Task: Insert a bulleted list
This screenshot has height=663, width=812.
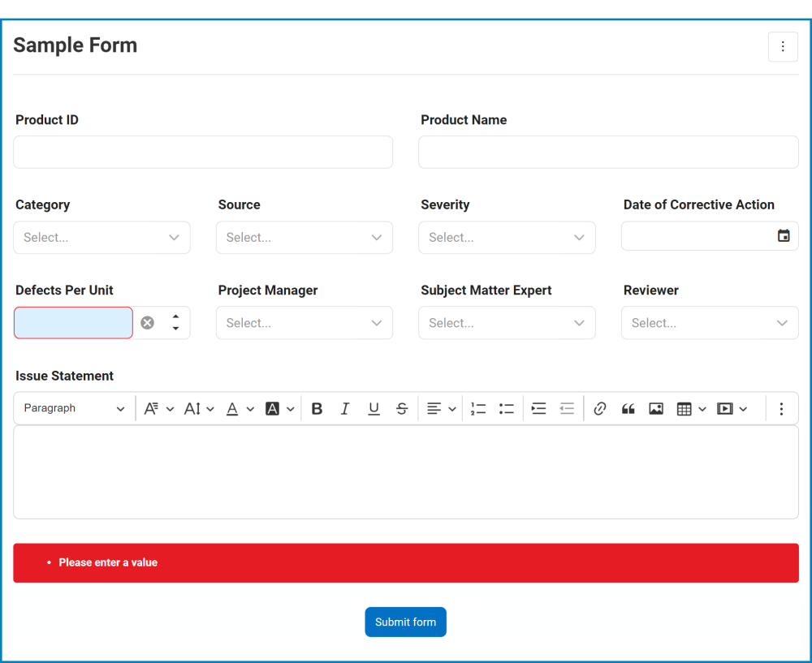Action: pyautogui.click(x=507, y=409)
